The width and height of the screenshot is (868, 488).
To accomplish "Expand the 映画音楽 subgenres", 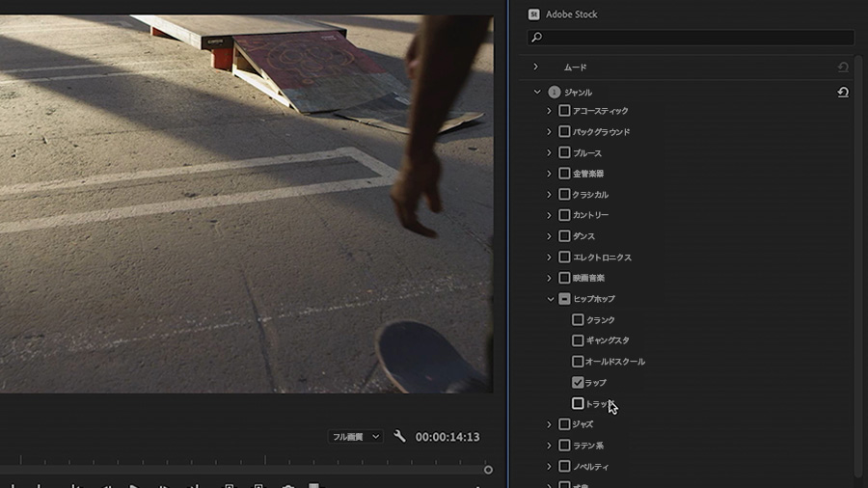I will pyautogui.click(x=549, y=278).
